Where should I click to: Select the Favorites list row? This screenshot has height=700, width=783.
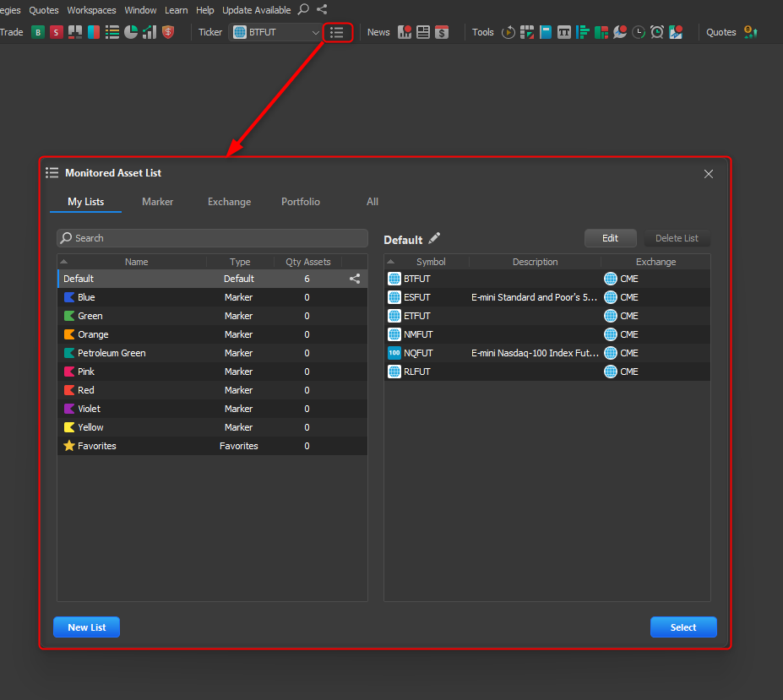tap(212, 446)
